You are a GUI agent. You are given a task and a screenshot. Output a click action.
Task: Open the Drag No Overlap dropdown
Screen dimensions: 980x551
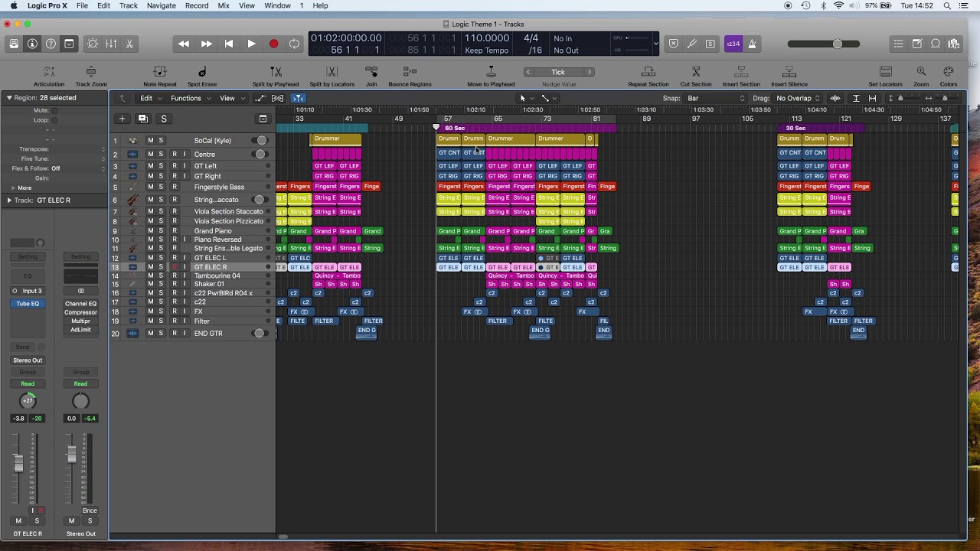(x=796, y=98)
